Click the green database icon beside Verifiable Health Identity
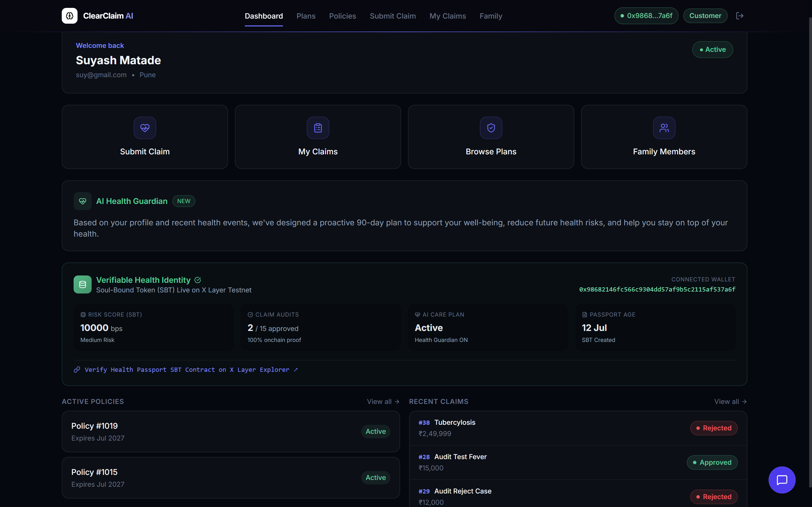Image resolution: width=812 pixels, height=507 pixels. [x=83, y=284]
